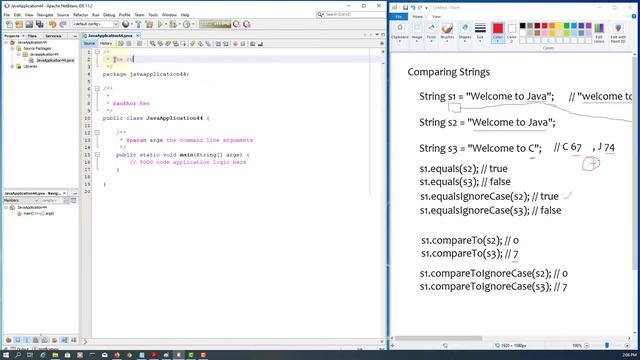Click the taskbar search magnifier icon
This screenshot has height=360, width=640.
click(18, 355)
